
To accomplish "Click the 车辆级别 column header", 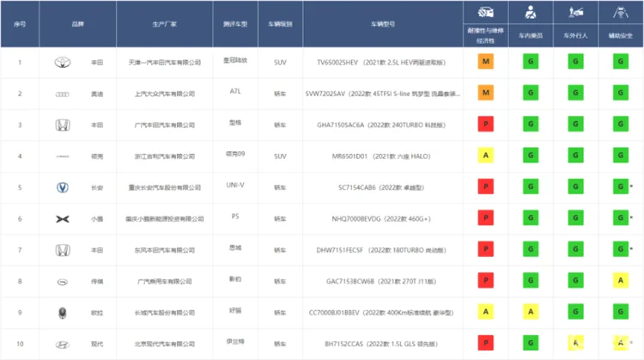I will [280, 24].
